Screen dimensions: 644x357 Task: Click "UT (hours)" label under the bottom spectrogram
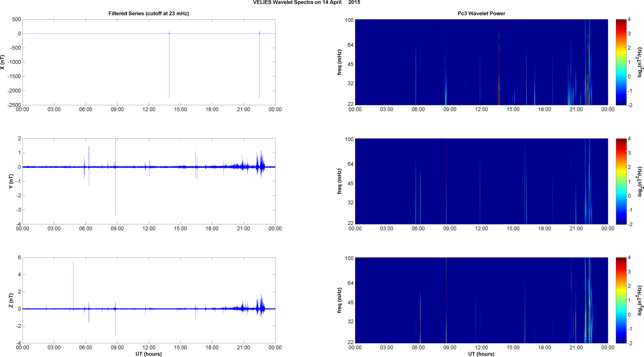pyautogui.click(x=481, y=354)
